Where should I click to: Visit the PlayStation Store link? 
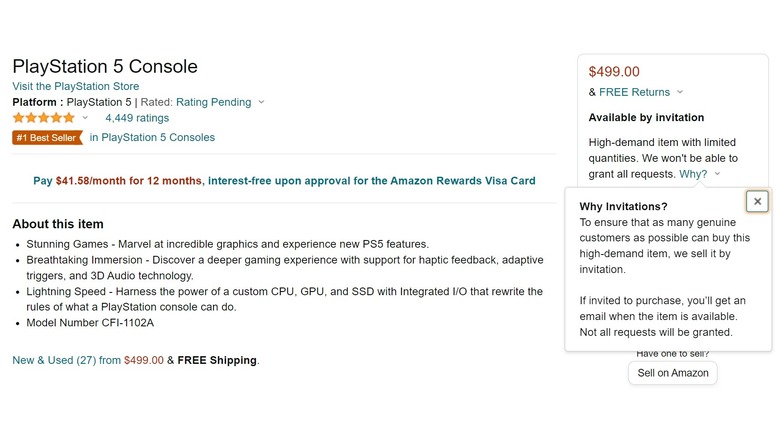[76, 87]
